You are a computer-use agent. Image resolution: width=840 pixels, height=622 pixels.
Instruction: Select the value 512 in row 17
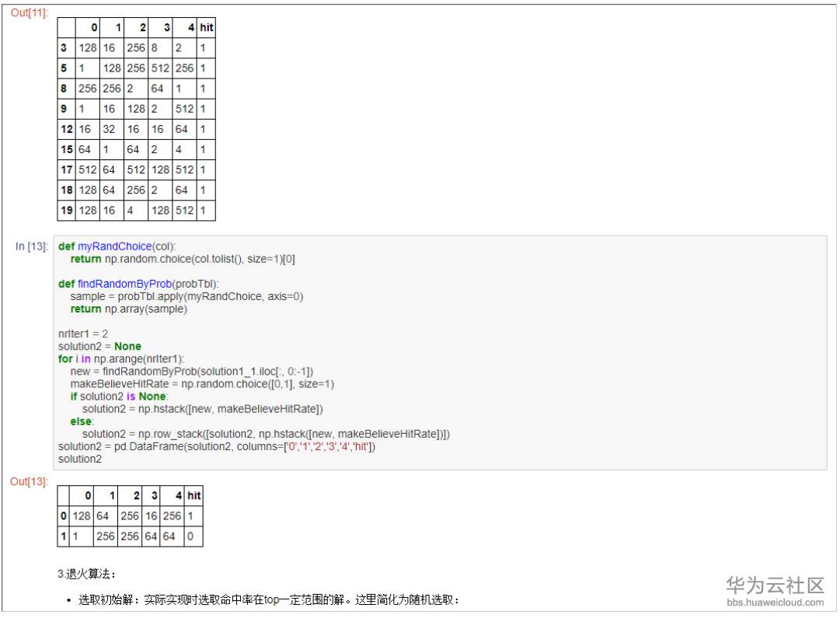[x=87, y=169]
